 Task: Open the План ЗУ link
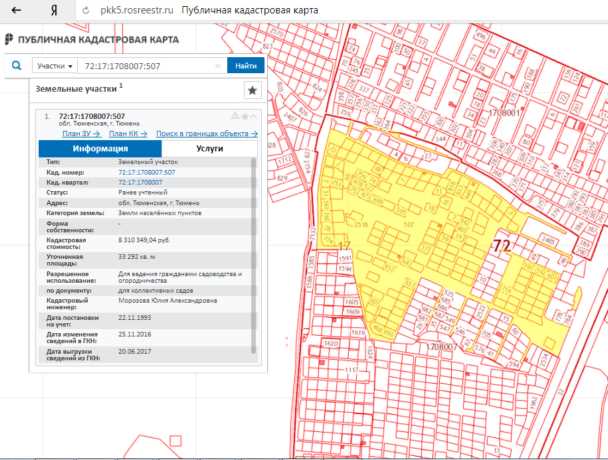(x=80, y=132)
